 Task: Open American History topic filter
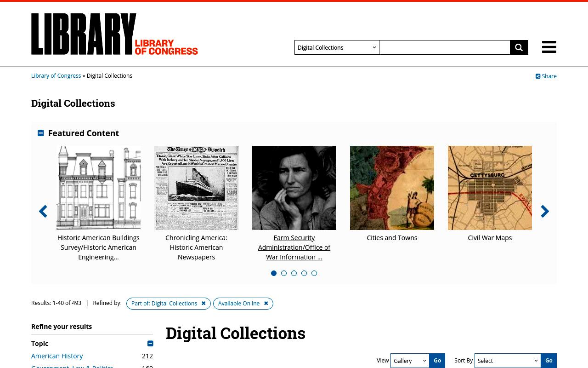(x=57, y=356)
